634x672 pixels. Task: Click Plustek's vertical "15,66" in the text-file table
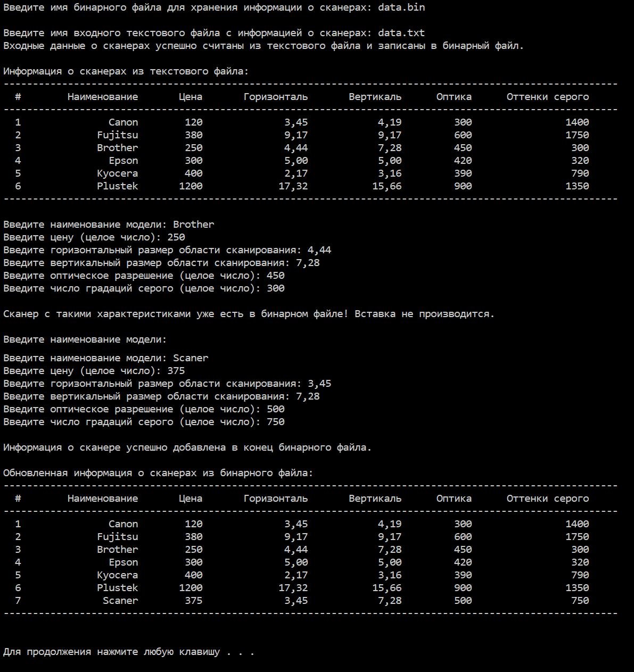(387, 186)
